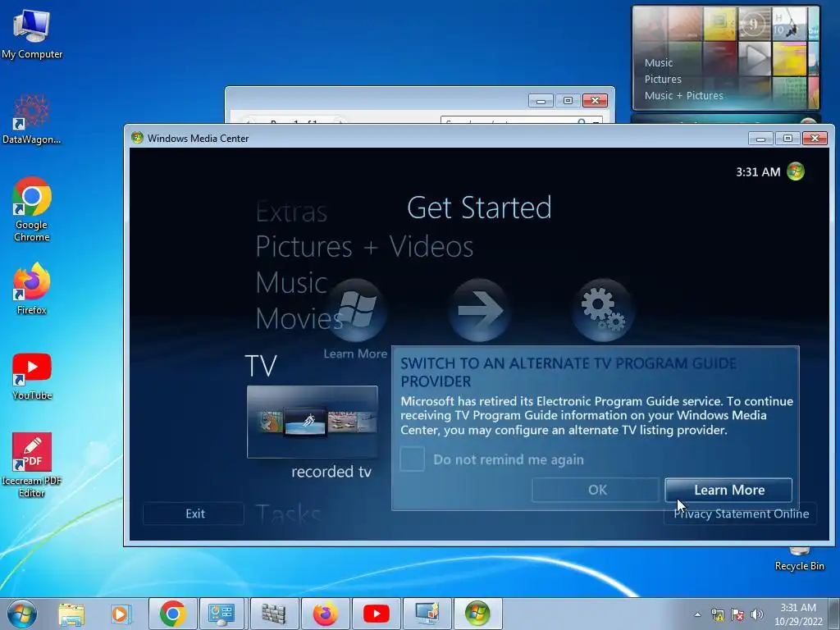Image resolution: width=840 pixels, height=630 pixels.
Task: Switch to Firefox in the taskbar
Action: (x=325, y=614)
